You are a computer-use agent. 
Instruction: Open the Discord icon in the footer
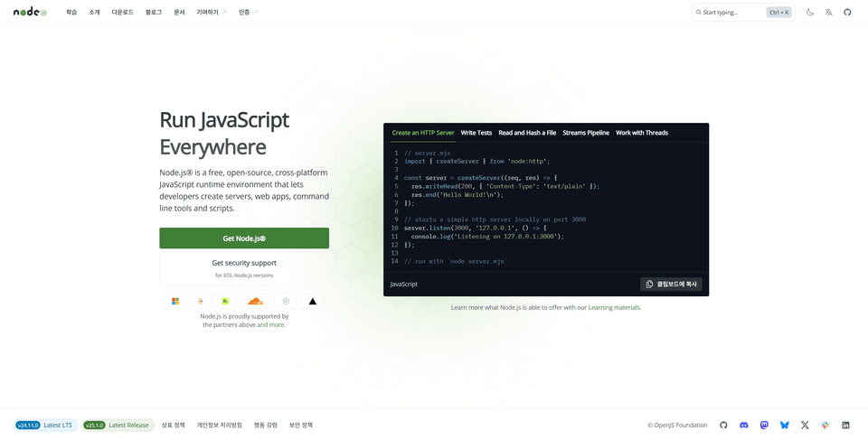(743, 425)
